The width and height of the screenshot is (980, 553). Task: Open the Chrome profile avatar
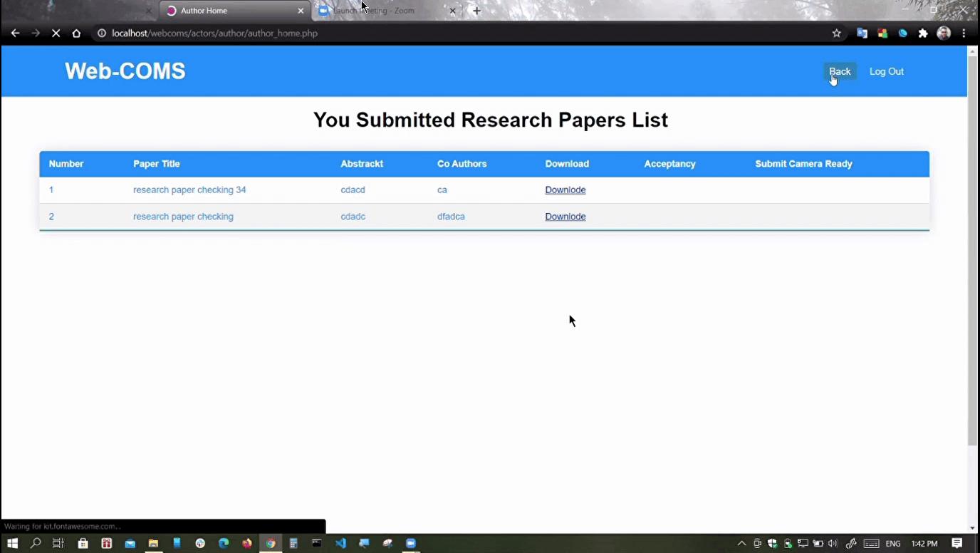tap(944, 33)
